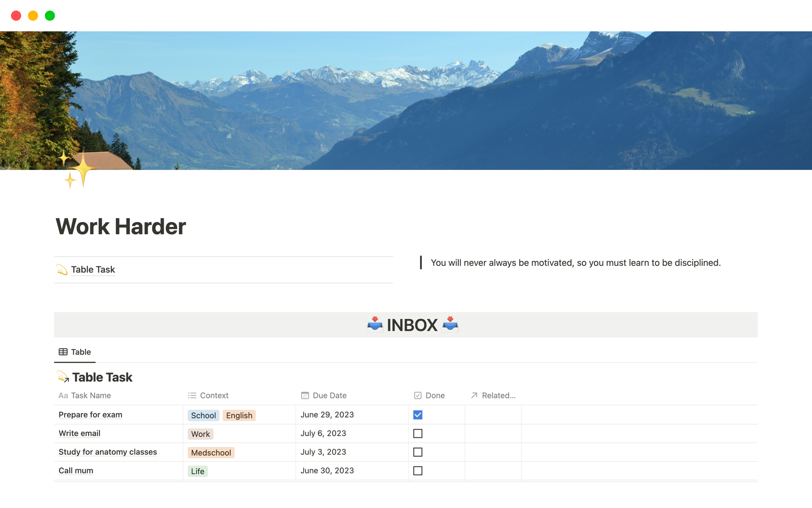Image resolution: width=812 pixels, height=508 pixels.
Task: Click the table grid icon in the Table tab
Action: [x=63, y=352]
